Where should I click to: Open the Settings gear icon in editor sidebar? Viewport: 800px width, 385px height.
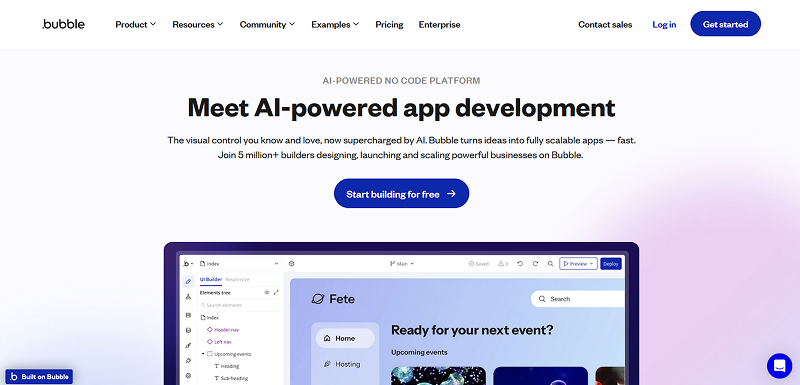188,376
